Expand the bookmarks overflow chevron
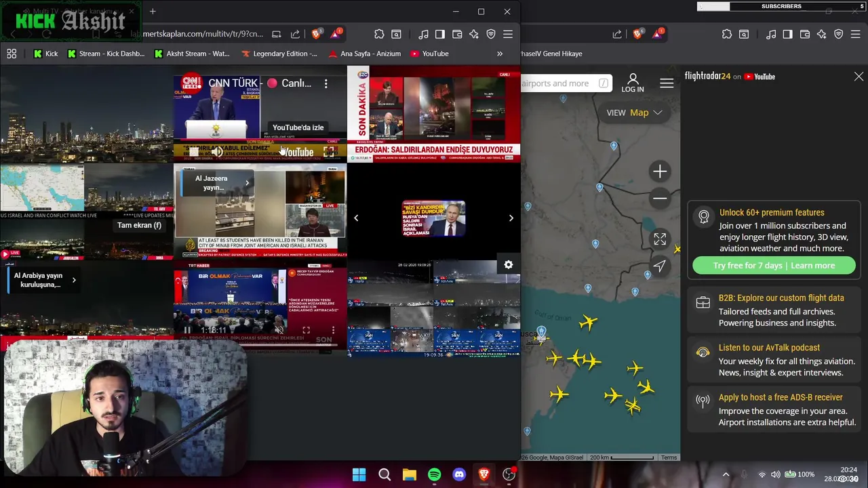The height and width of the screenshot is (488, 868). tap(500, 54)
